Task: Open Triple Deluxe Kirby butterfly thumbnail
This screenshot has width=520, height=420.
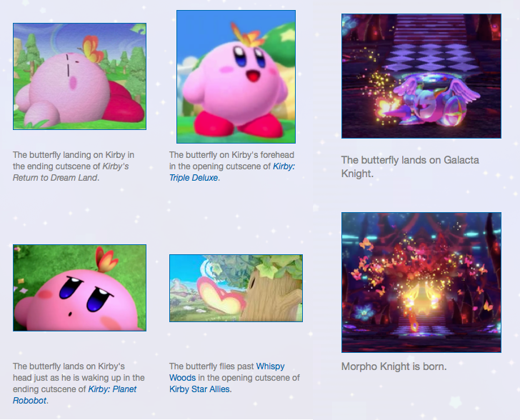Action: tap(236, 76)
